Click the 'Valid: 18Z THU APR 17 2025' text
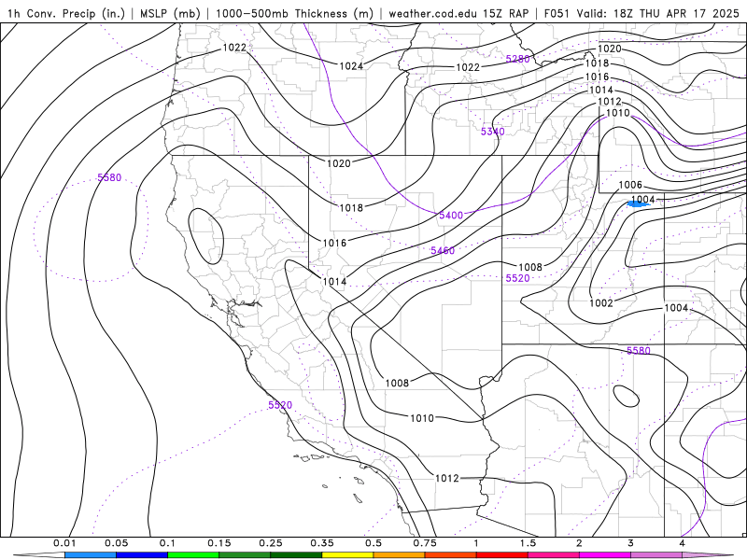The height and width of the screenshot is (560, 747). pos(658,13)
